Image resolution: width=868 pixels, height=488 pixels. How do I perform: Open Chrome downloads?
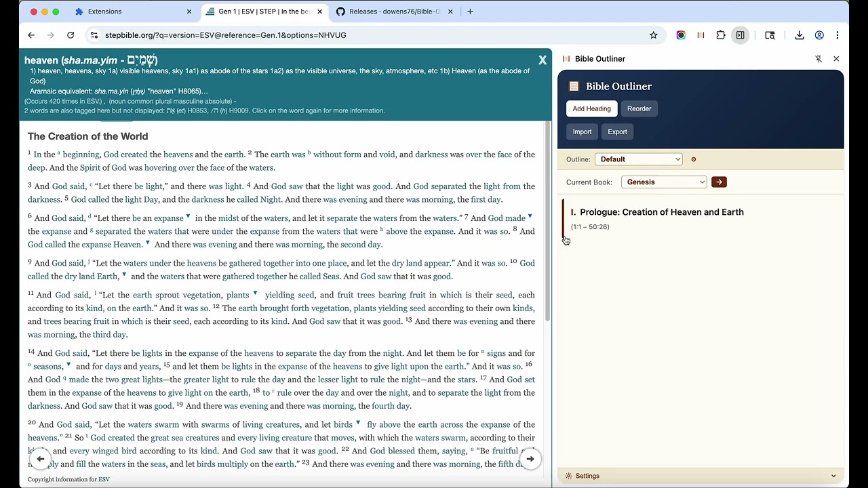(x=800, y=35)
